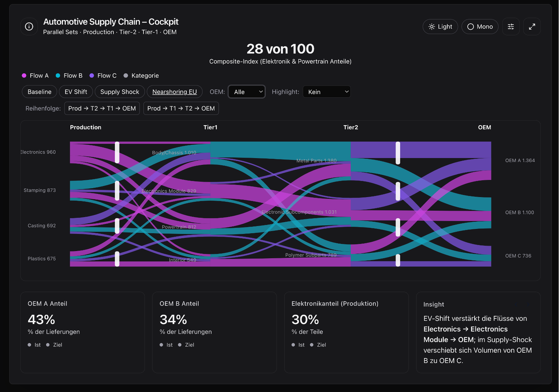Image resolution: width=559 pixels, height=392 pixels.
Task: Enable Mono color mode
Action: coord(480,27)
